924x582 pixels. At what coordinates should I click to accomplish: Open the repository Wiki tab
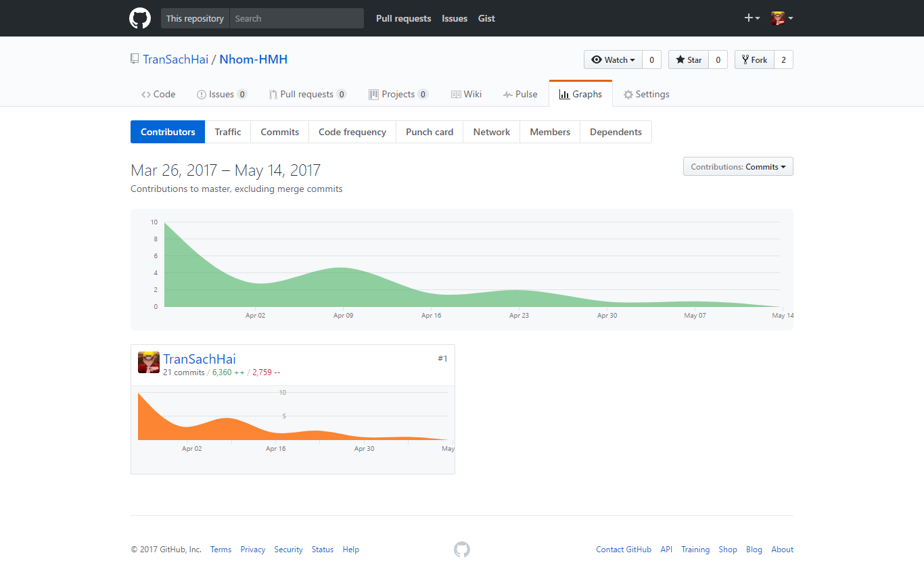click(466, 95)
